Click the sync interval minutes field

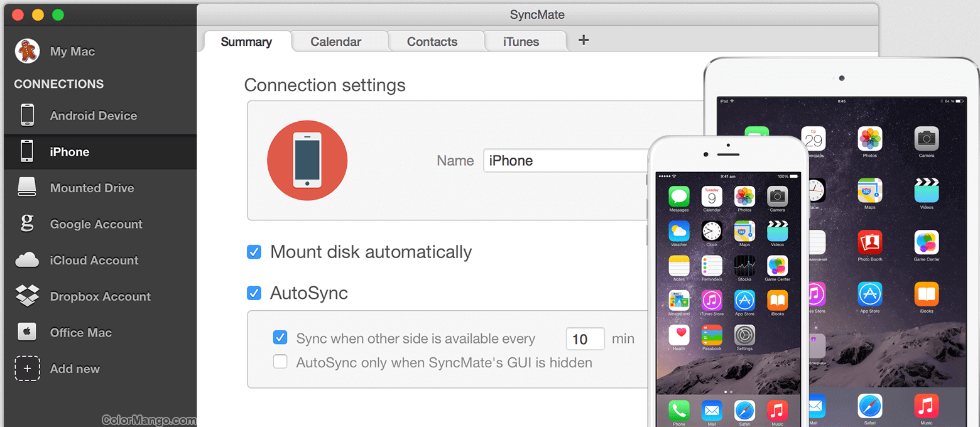tap(585, 338)
